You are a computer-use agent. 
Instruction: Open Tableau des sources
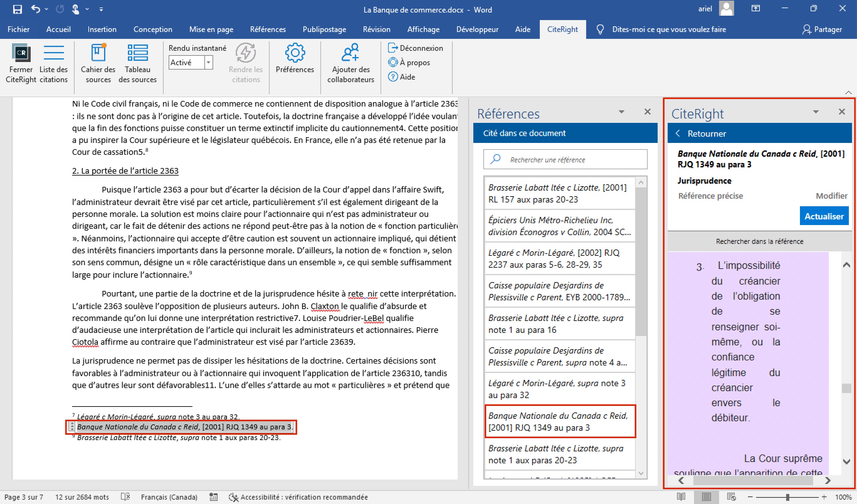pos(137,63)
